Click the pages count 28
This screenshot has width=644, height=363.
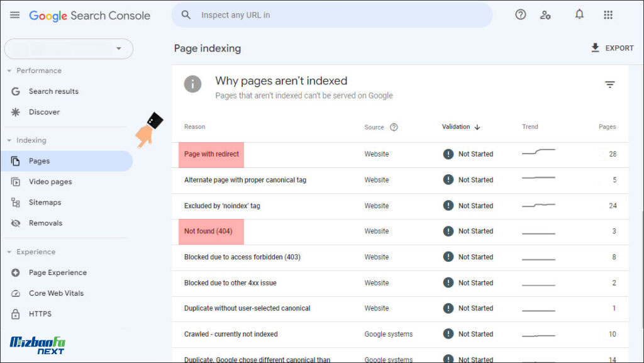tap(613, 154)
